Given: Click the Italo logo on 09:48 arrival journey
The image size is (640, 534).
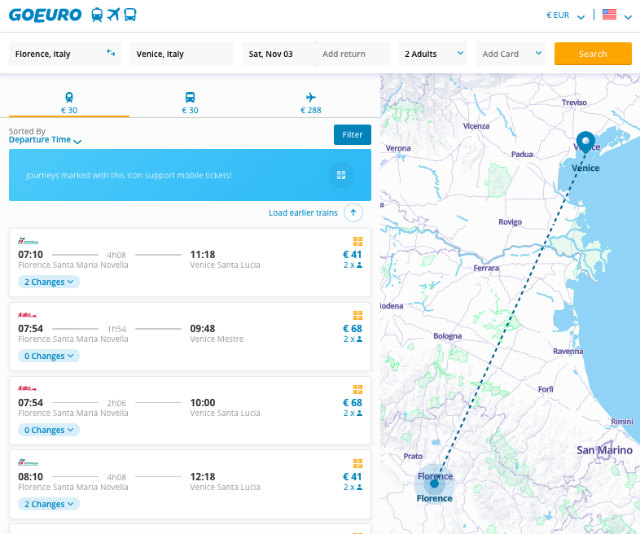Looking at the screenshot, I should click(x=27, y=315).
